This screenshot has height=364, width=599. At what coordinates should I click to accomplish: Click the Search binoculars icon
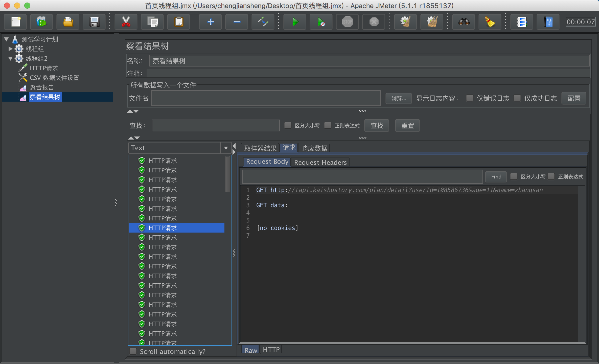[464, 22]
